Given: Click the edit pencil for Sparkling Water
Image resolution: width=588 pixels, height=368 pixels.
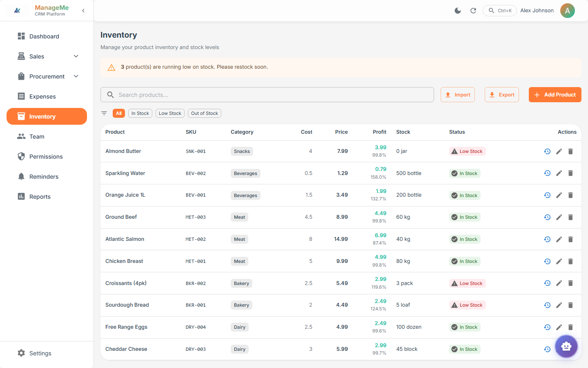Looking at the screenshot, I should (559, 173).
